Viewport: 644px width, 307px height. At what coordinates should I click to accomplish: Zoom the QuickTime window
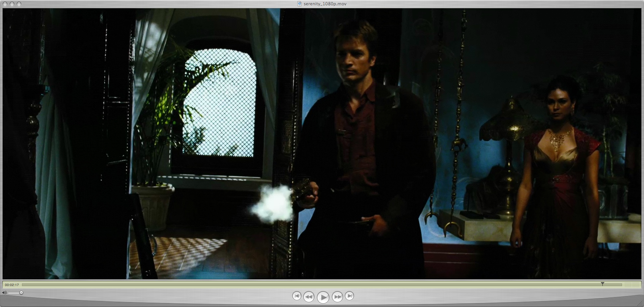pyautogui.click(x=19, y=4)
